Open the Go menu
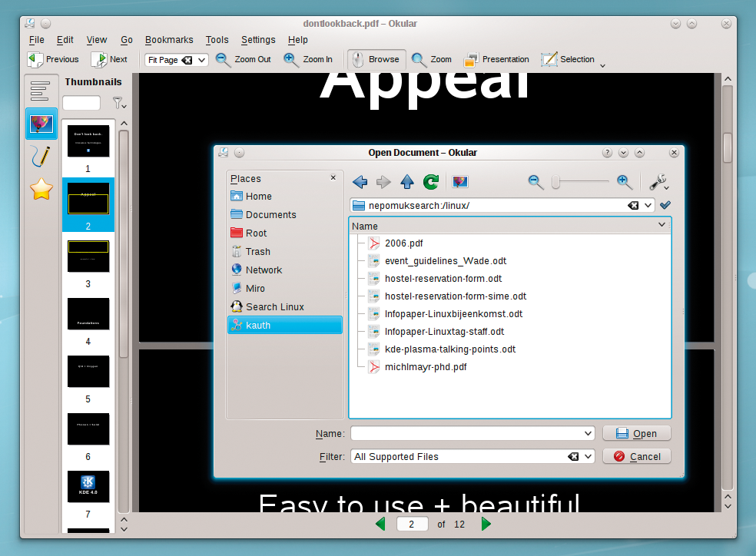Image resolution: width=756 pixels, height=556 pixels. pyautogui.click(x=126, y=39)
